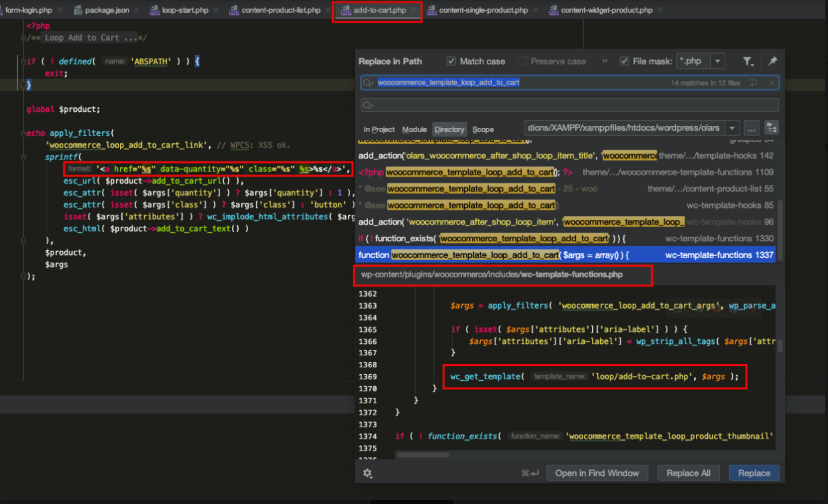This screenshot has width=828, height=504.
Task: Select result in wc-template-hooks 85
Action: coord(566,205)
